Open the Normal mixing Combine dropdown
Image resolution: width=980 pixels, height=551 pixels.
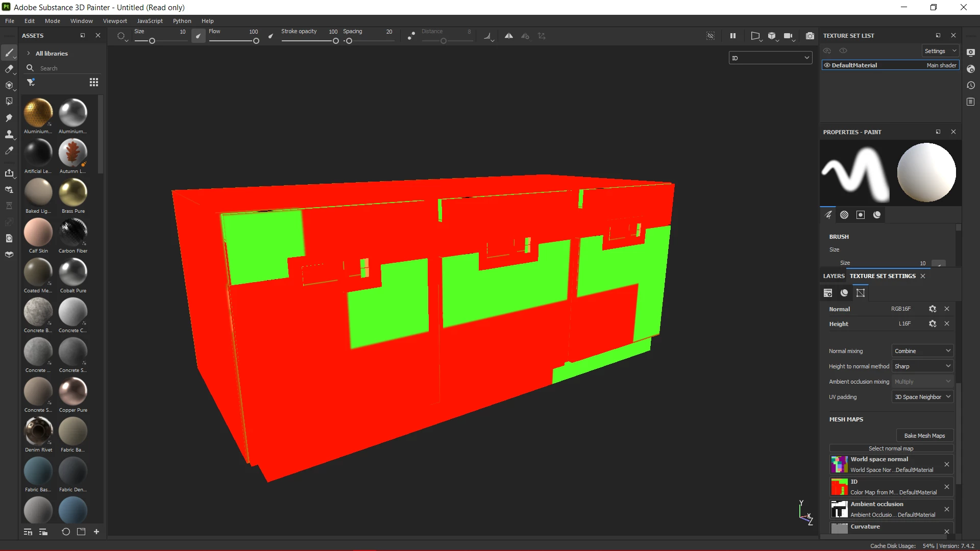tap(922, 351)
